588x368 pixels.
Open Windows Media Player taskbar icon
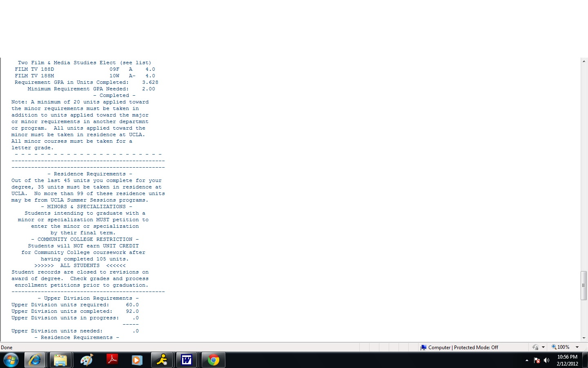tap(137, 360)
